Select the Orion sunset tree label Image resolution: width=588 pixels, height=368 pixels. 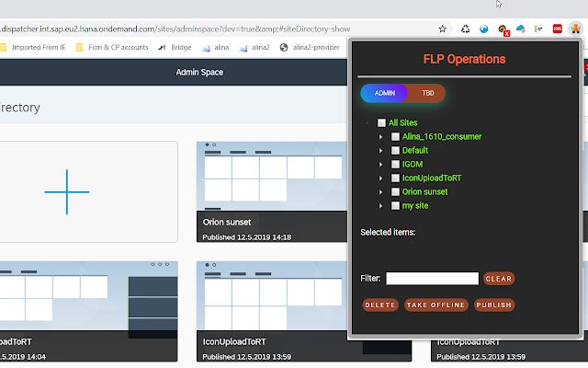click(x=424, y=192)
